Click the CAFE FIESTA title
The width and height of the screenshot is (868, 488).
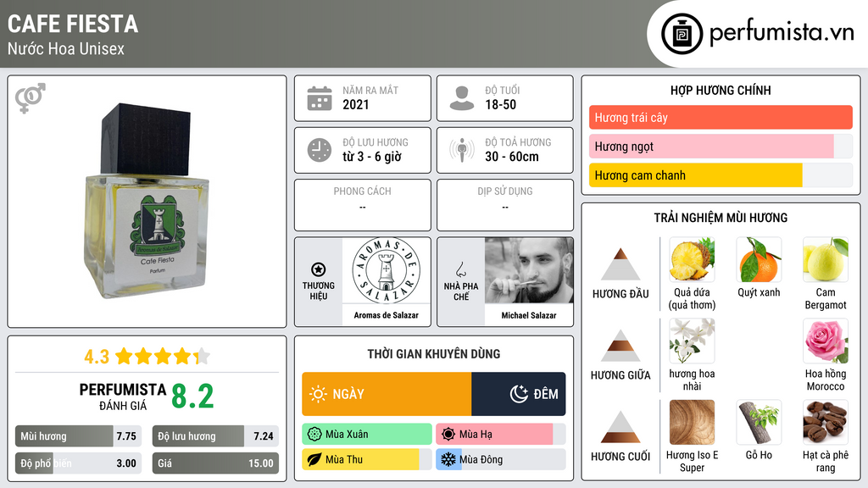(x=73, y=24)
